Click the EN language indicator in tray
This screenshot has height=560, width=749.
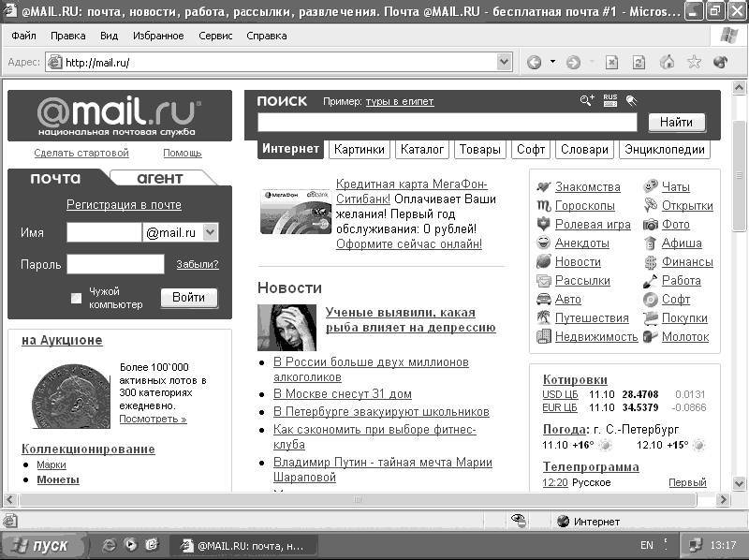tap(646, 545)
